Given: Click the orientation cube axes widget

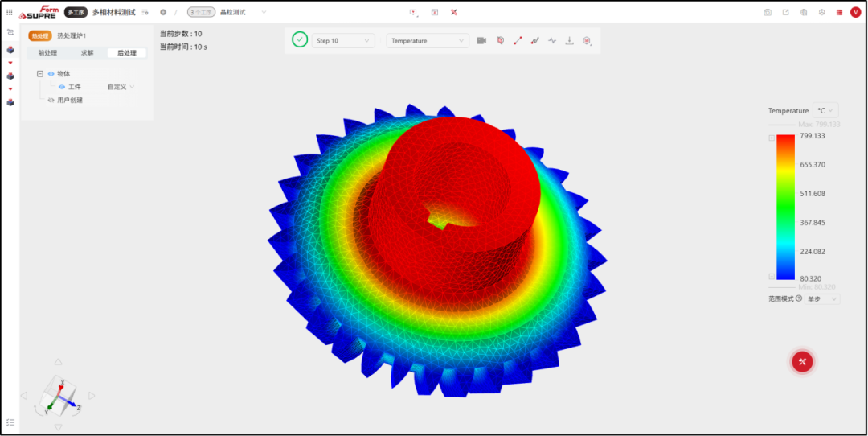Looking at the screenshot, I should (59, 395).
